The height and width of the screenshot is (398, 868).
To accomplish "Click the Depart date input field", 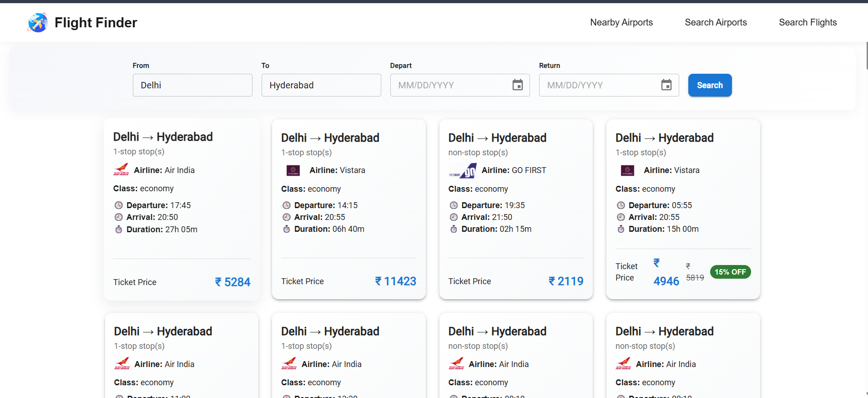I will click(450, 85).
